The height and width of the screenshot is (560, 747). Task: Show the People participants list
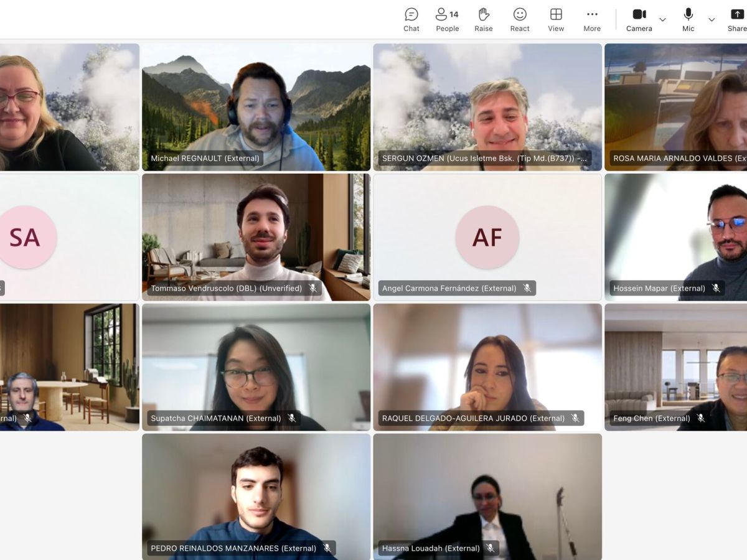pyautogui.click(x=447, y=19)
